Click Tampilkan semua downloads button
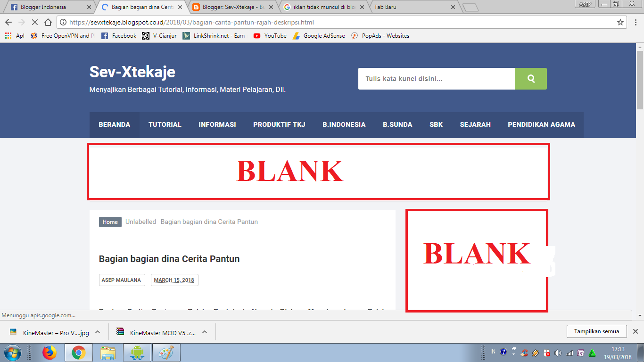The height and width of the screenshot is (362, 644). [x=596, y=331]
